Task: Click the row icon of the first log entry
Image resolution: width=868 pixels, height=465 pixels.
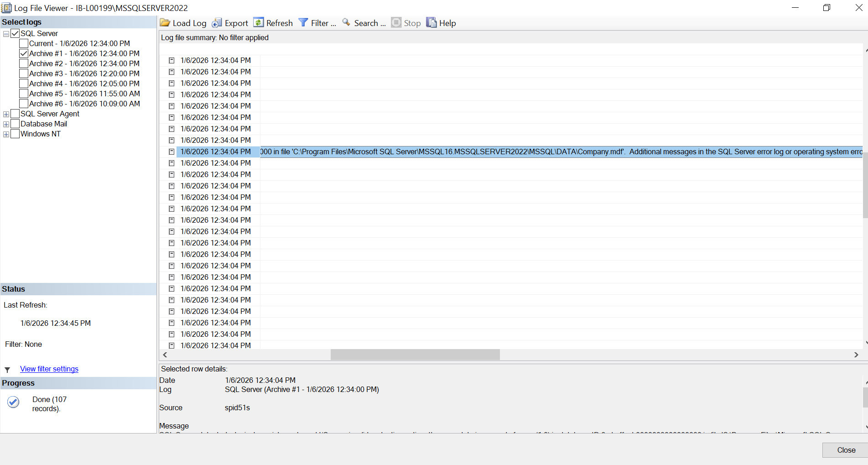Action: (x=172, y=61)
